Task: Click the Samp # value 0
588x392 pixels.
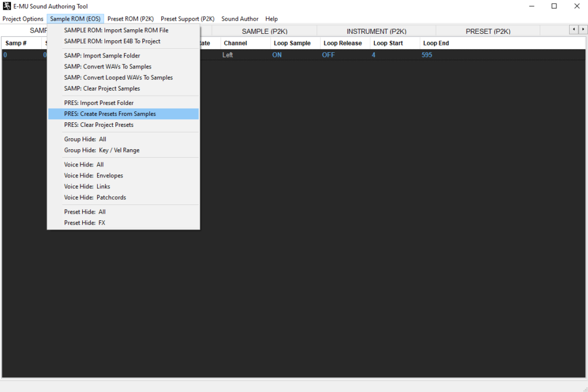Action: point(5,55)
